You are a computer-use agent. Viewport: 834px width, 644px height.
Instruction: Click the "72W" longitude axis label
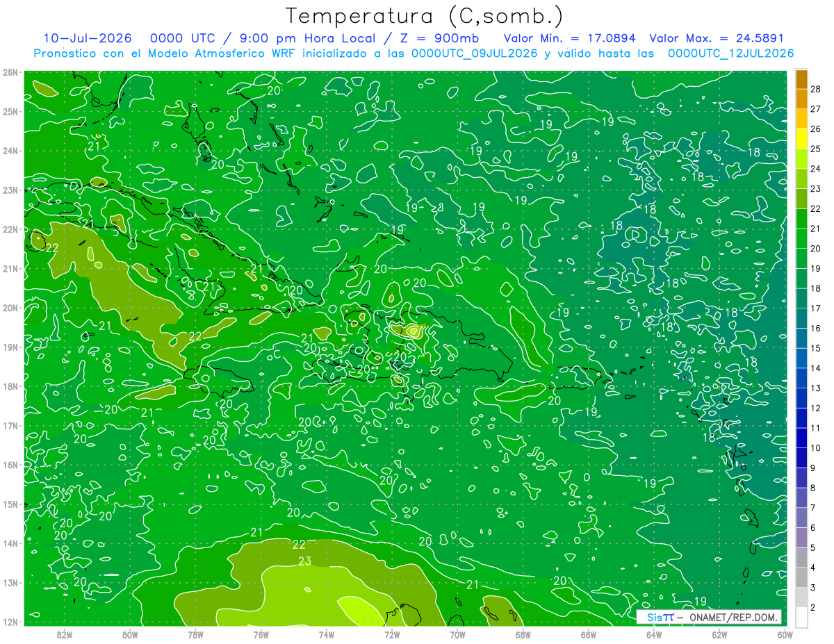[x=392, y=634]
